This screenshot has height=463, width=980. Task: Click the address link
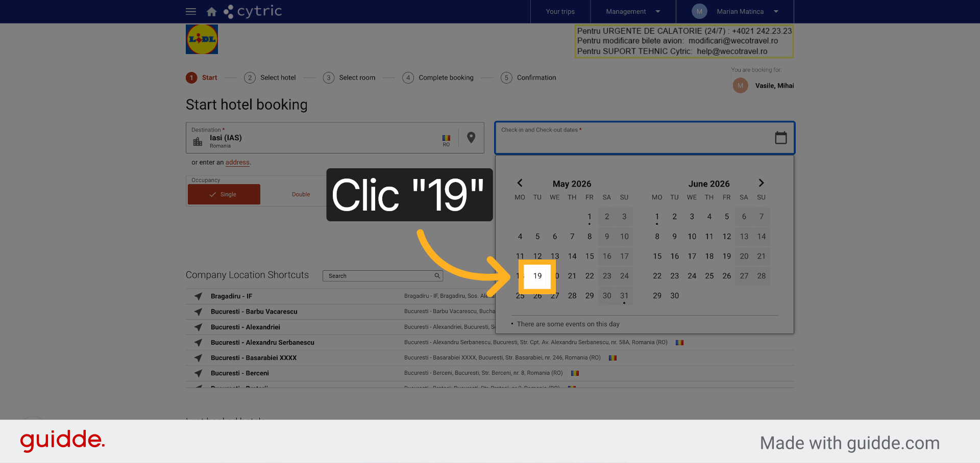pyautogui.click(x=237, y=162)
